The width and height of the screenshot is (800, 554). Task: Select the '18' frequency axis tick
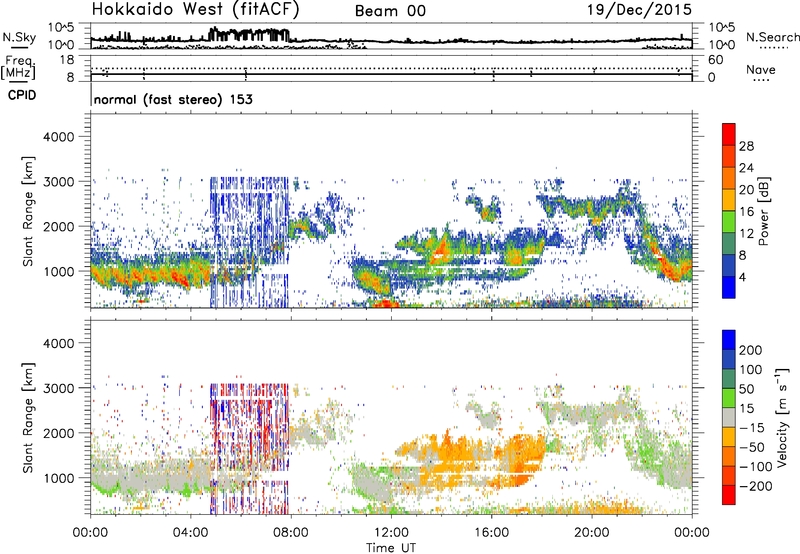67,60
